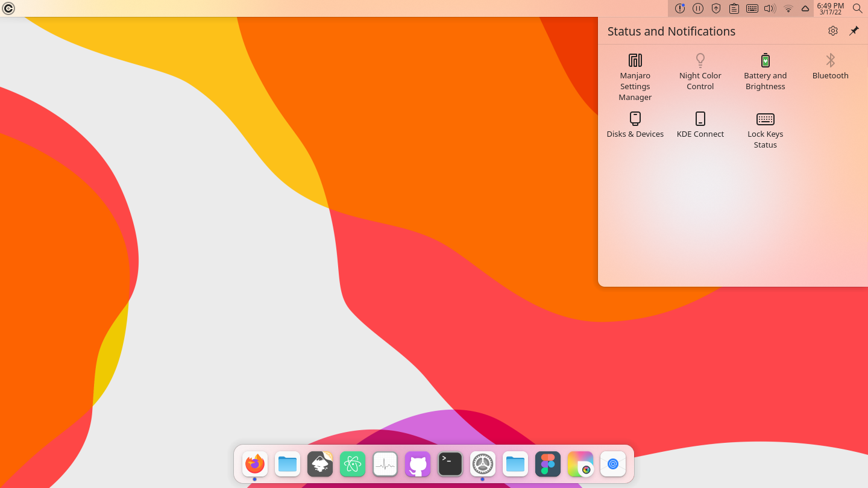Launch GitHub Desktop from the dock
Screen dimensions: 868x488
pyautogui.click(x=418, y=464)
